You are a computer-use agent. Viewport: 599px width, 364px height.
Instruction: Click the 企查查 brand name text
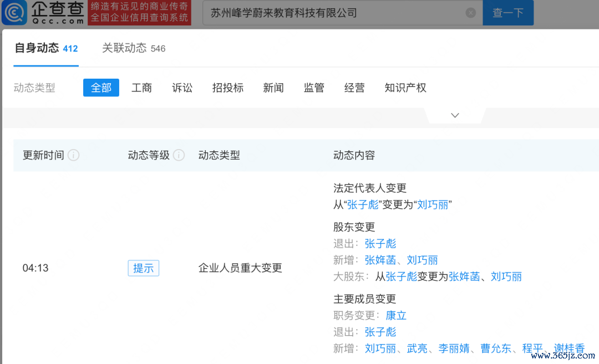coord(58,9)
